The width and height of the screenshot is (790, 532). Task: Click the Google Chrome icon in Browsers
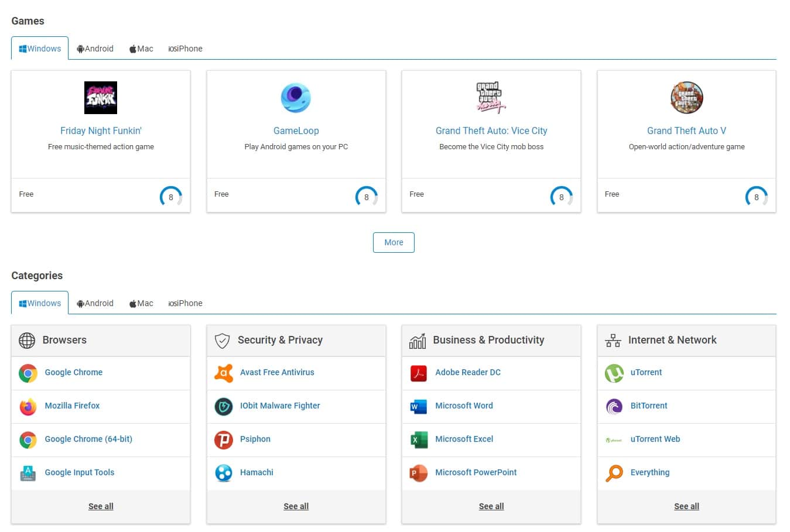(x=28, y=373)
